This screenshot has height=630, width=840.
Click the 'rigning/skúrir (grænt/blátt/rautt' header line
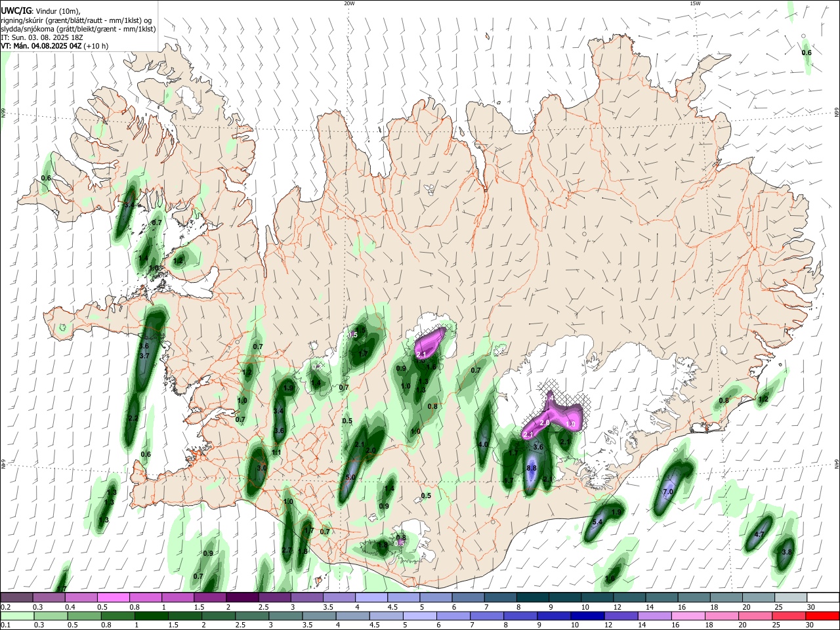(75, 20)
